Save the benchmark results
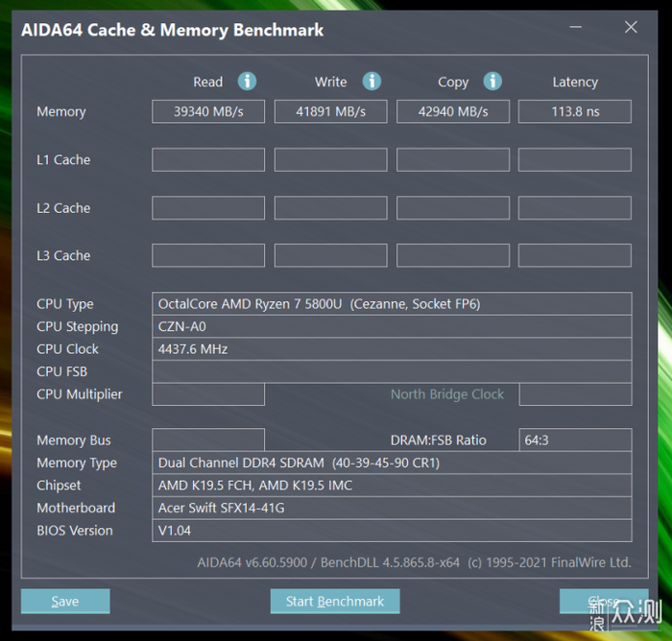This screenshot has height=641, width=672. coord(65,601)
